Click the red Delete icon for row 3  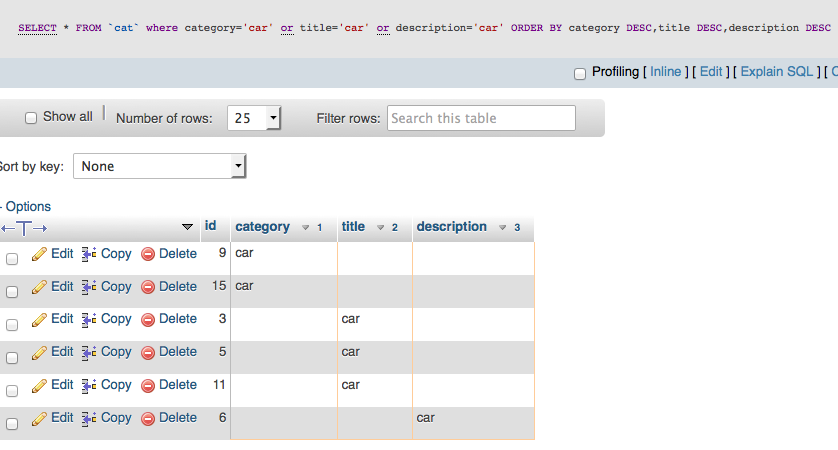tap(148, 320)
